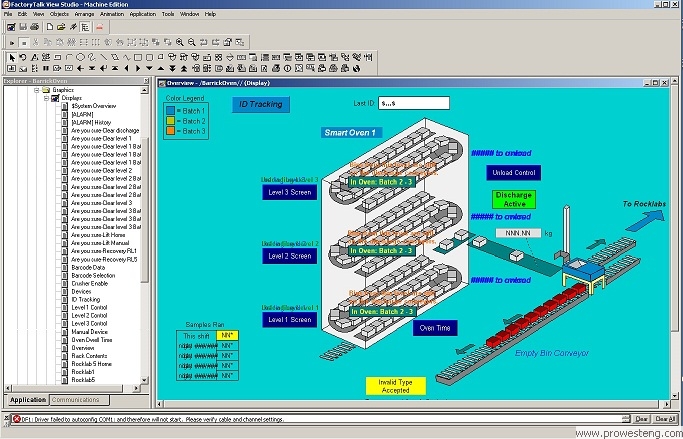Image resolution: width=683 pixels, height=439 pixels.
Task: Click the New blank page icon
Action: [50, 27]
